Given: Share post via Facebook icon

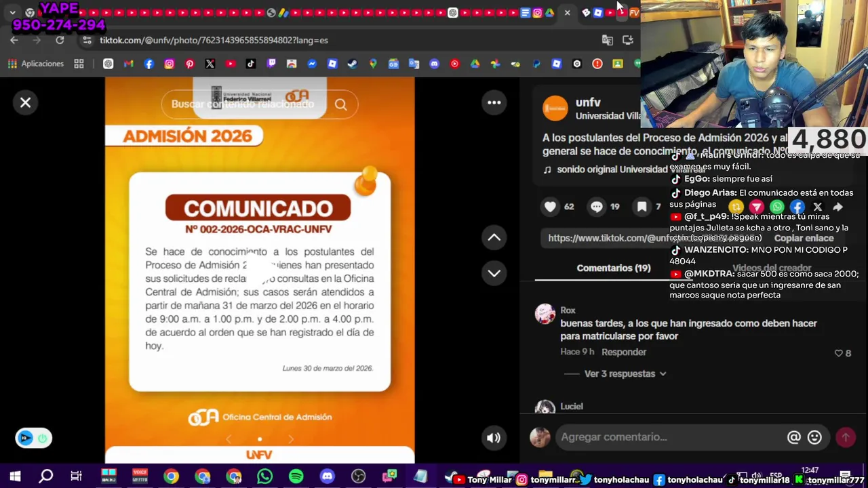Looking at the screenshot, I should click(797, 207).
